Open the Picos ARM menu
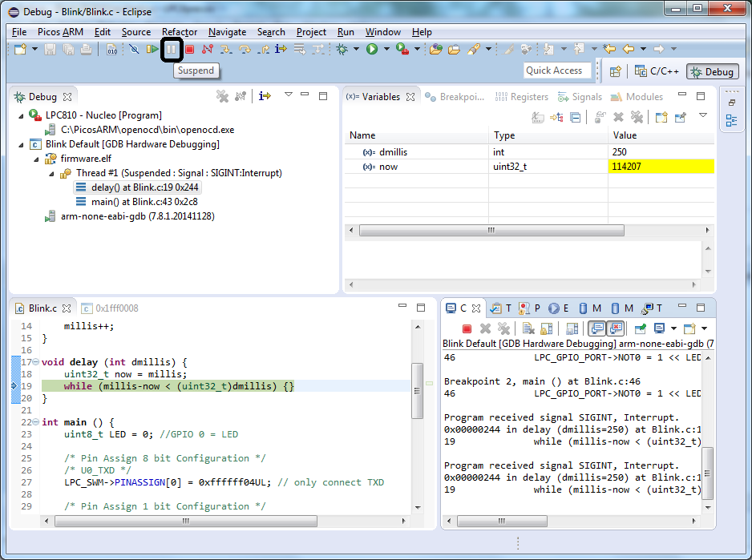The width and height of the screenshot is (752, 560). point(60,32)
